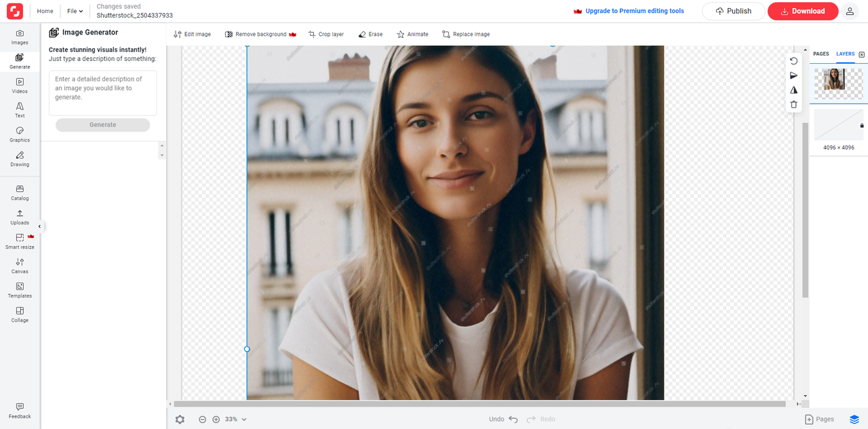
Task: Collapse the left side panel arrow
Action: tap(39, 226)
